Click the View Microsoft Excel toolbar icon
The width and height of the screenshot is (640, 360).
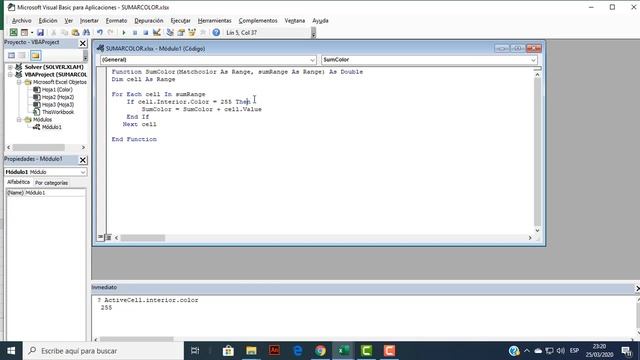pyautogui.click(x=13, y=33)
